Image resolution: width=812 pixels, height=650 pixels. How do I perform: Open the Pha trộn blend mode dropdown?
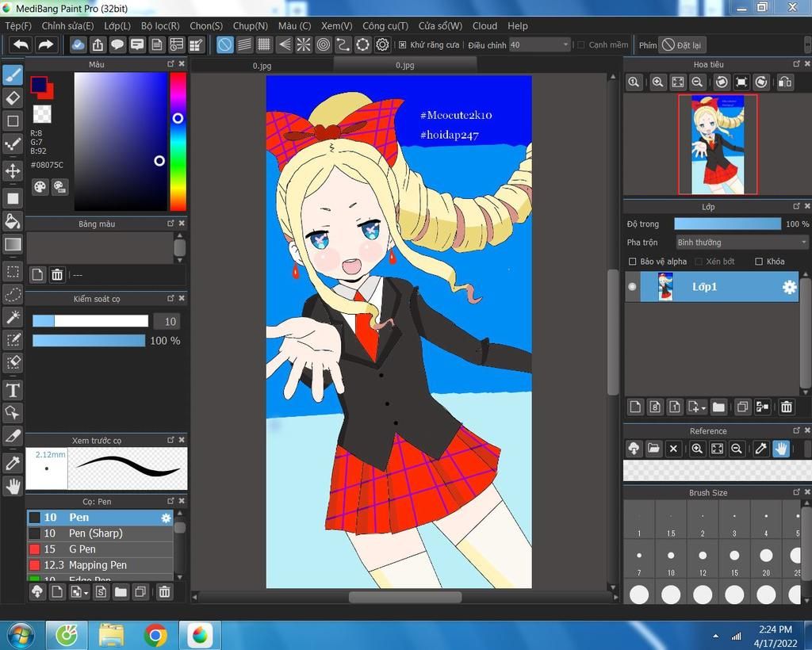click(742, 243)
